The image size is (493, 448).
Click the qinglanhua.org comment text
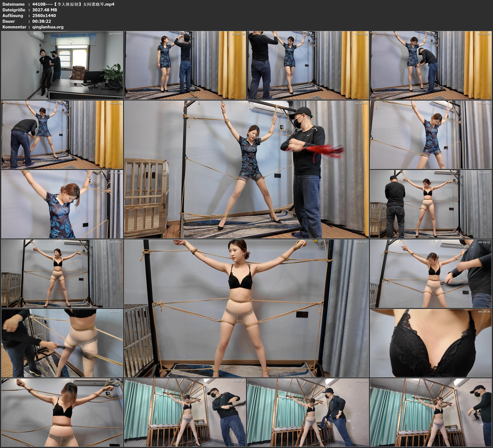pos(48,27)
